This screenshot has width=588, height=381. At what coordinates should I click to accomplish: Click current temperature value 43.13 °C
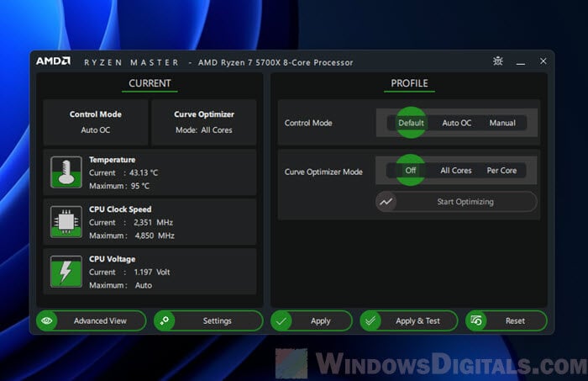click(144, 172)
